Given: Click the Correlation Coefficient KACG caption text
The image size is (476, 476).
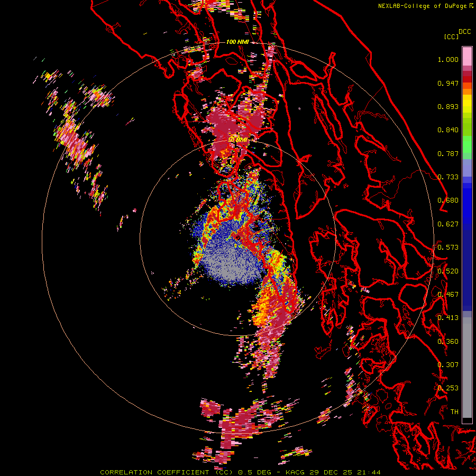Looking at the screenshot, I should point(240,472).
